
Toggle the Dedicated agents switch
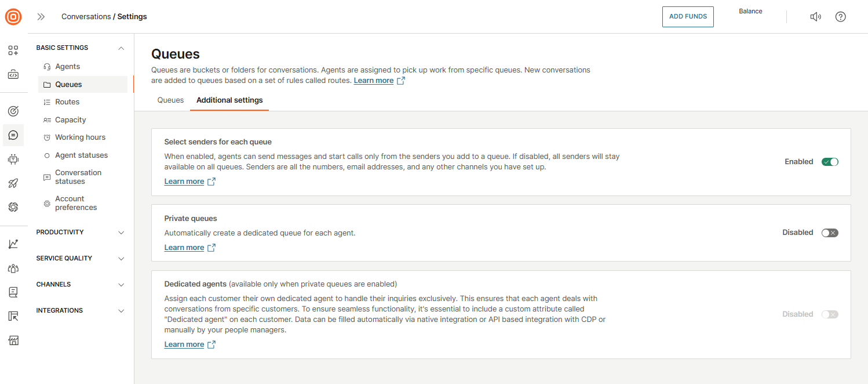tap(830, 314)
